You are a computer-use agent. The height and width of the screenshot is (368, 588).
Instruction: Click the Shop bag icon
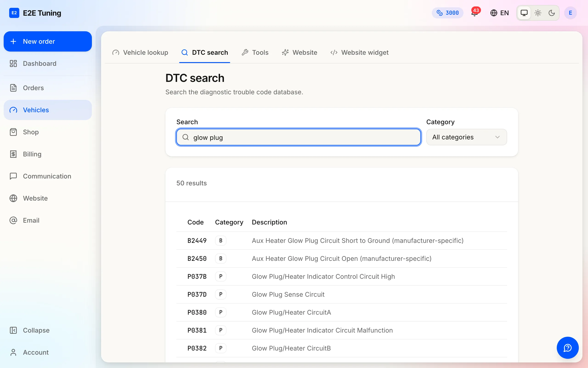coord(13,132)
